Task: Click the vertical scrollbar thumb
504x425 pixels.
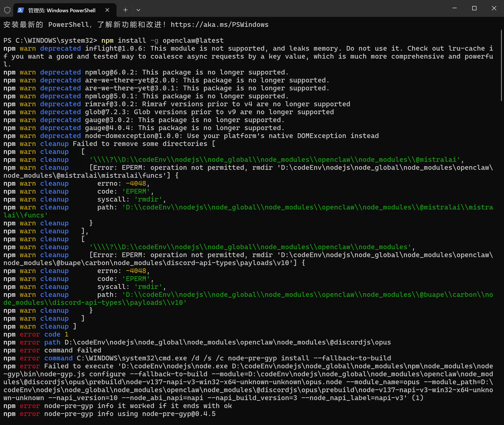Action: click(501, 65)
